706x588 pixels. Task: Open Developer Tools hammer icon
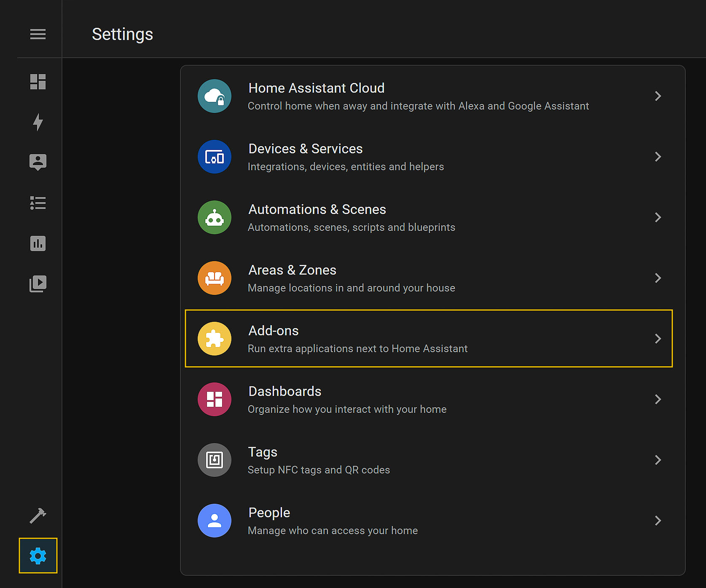pyautogui.click(x=38, y=516)
